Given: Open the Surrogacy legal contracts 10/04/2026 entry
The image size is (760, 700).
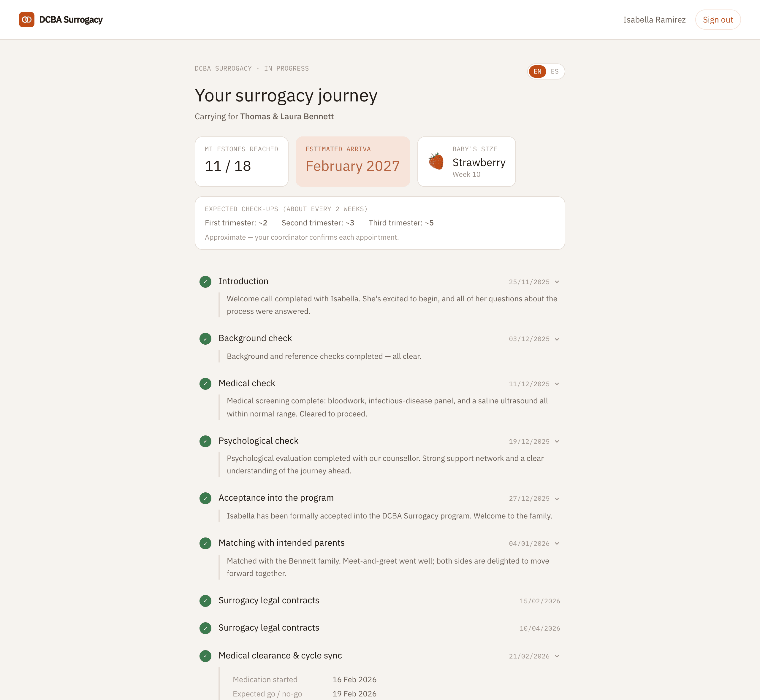Looking at the screenshot, I should (380, 628).
